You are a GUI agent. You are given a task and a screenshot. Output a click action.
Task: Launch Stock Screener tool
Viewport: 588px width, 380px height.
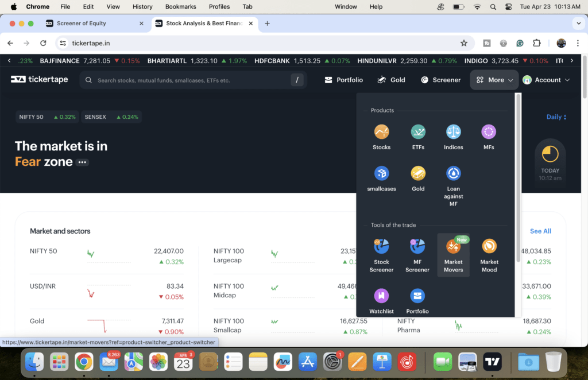(x=381, y=255)
